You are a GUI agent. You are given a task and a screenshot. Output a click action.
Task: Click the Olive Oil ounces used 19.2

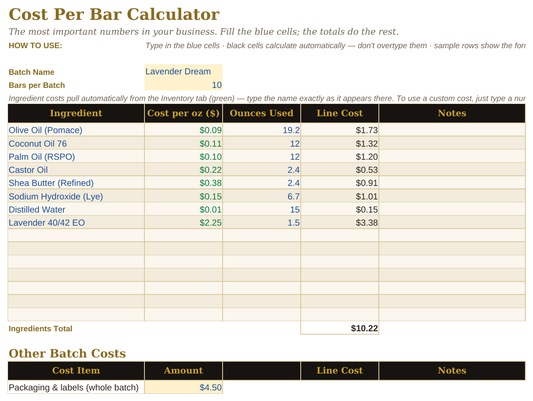click(x=261, y=130)
